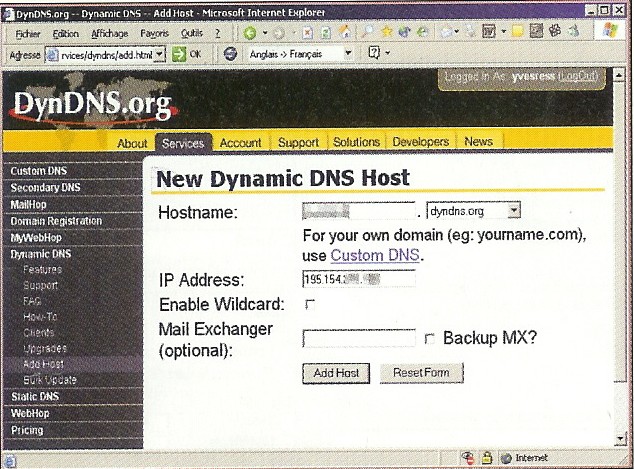Open the Back history dropdown arrow
The width and height of the screenshot is (634, 469).
pos(265,32)
